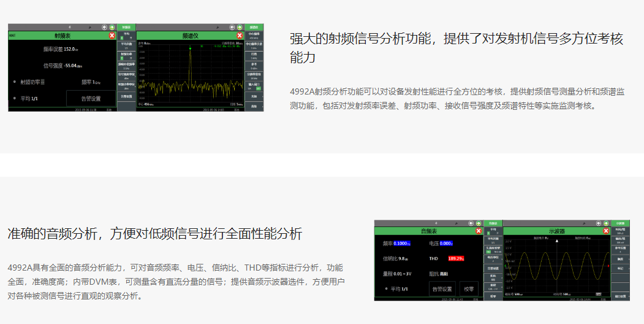Click the red-highlighted THD value in 音频表
The image size is (644, 324).
coord(456,259)
